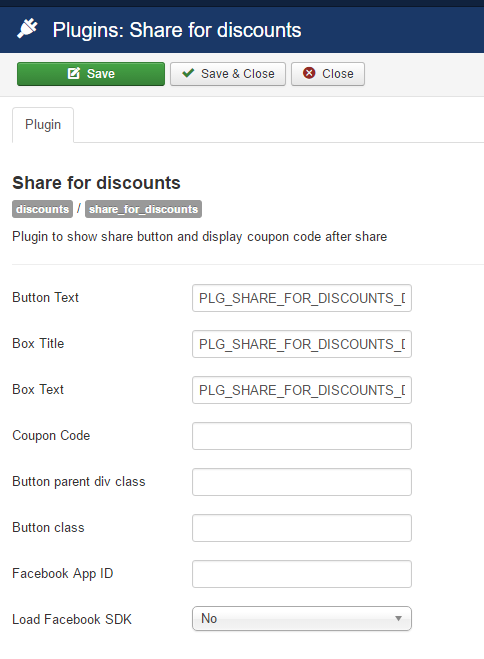Image resolution: width=484 pixels, height=659 pixels.
Task: Click the plug icon in header
Action: 27,29
